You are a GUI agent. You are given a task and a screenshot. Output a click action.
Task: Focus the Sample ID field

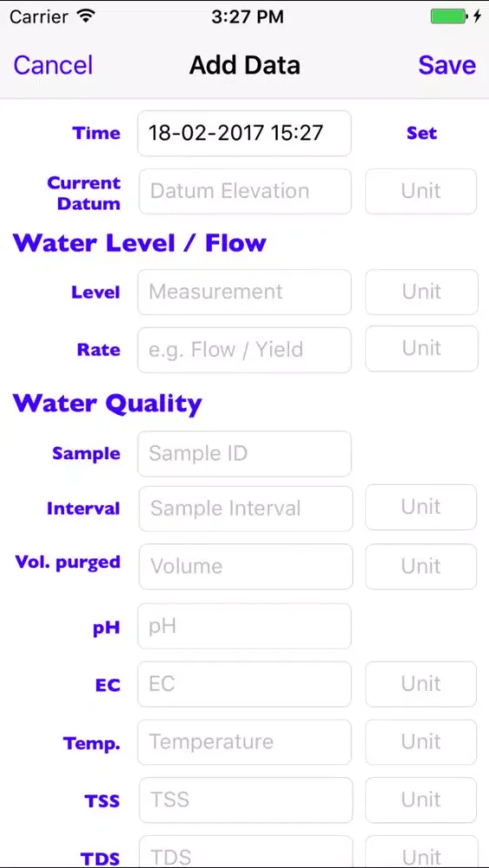(244, 453)
